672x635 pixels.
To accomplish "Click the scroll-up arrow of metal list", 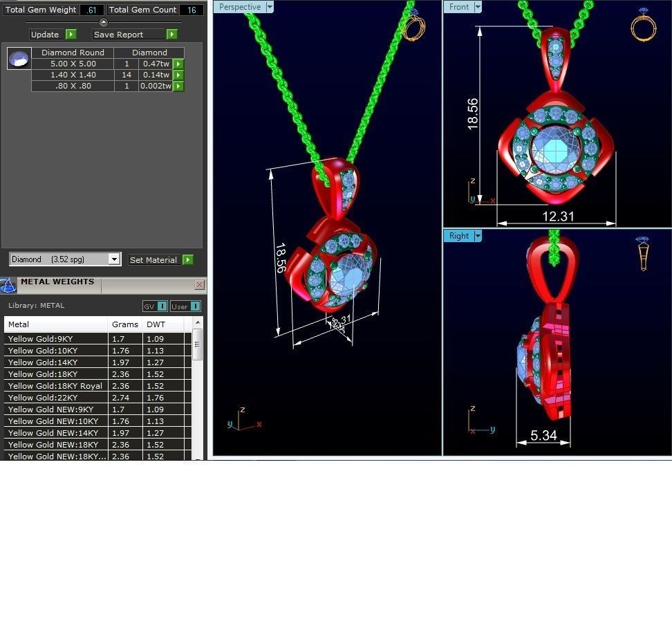I will [198, 322].
